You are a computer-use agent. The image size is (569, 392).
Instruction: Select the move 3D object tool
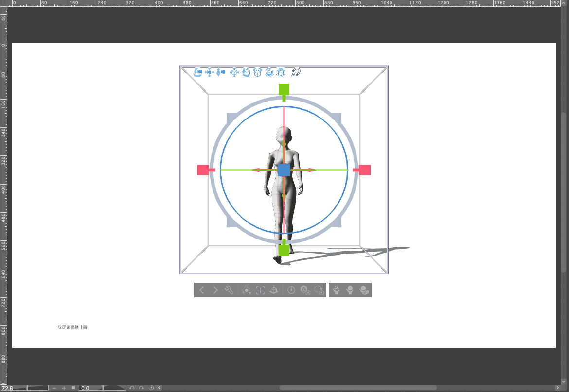[233, 72]
